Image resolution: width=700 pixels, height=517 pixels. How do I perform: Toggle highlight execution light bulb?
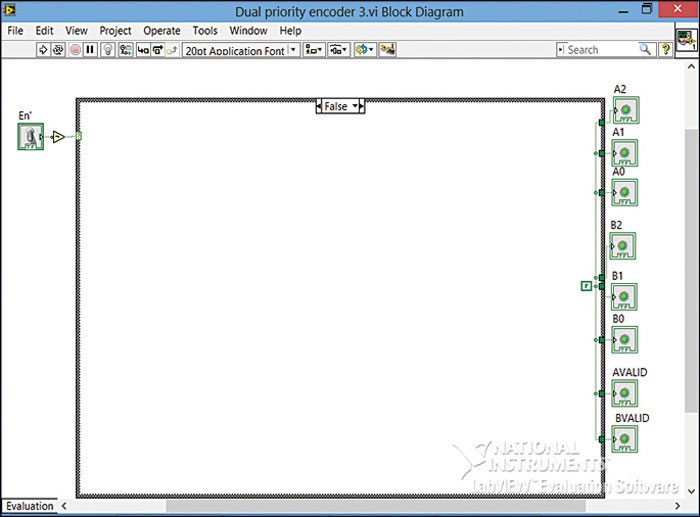point(108,49)
